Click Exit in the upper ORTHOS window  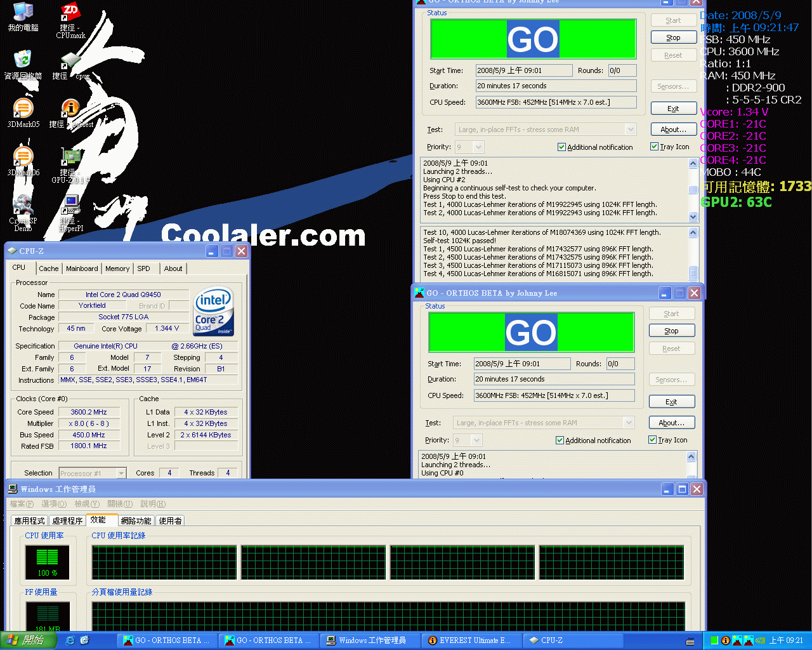[x=674, y=109]
